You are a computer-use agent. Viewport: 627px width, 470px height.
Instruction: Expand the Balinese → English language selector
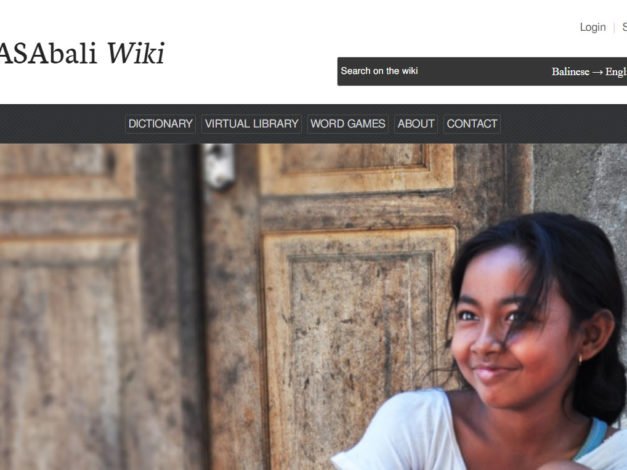pos(589,72)
